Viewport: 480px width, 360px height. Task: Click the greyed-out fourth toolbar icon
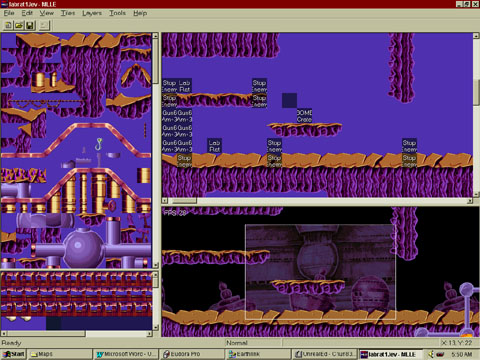44,25
